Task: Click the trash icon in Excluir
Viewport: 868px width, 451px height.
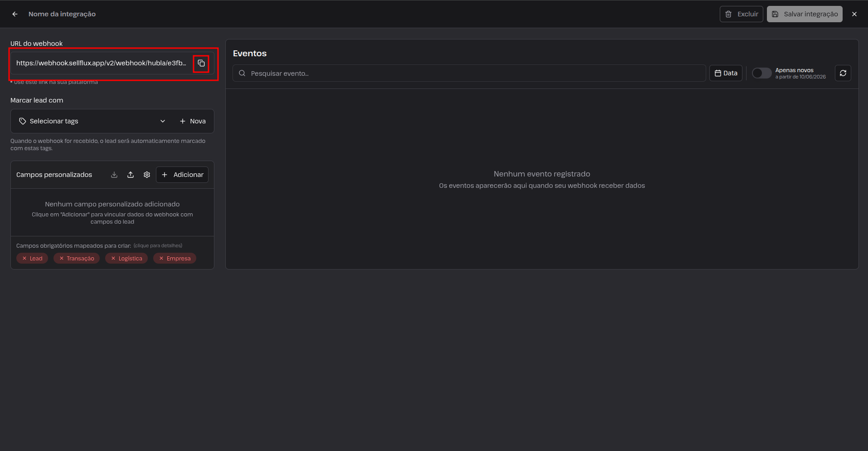Action: [728, 14]
